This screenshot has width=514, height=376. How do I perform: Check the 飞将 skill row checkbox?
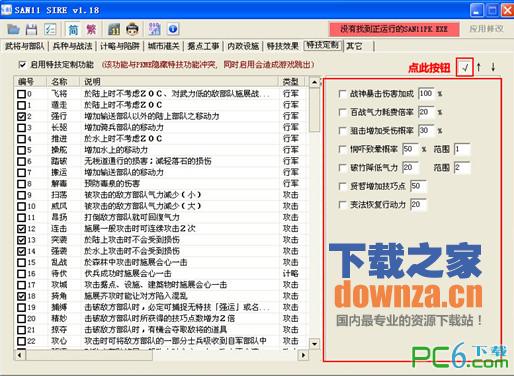click(21, 94)
